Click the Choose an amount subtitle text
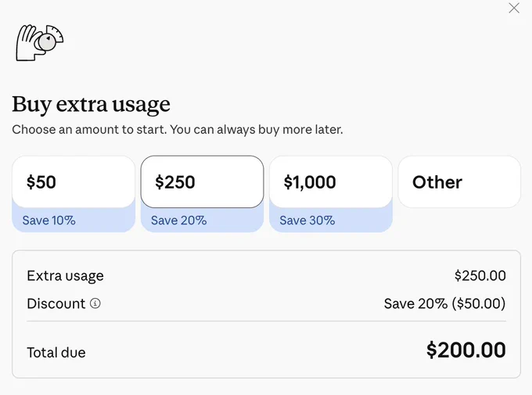 pos(178,130)
